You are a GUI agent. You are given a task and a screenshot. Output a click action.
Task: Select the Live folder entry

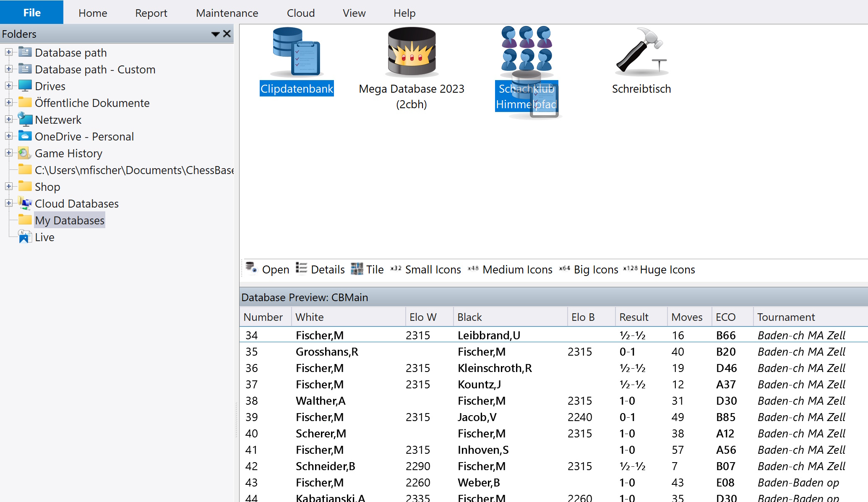(44, 237)
